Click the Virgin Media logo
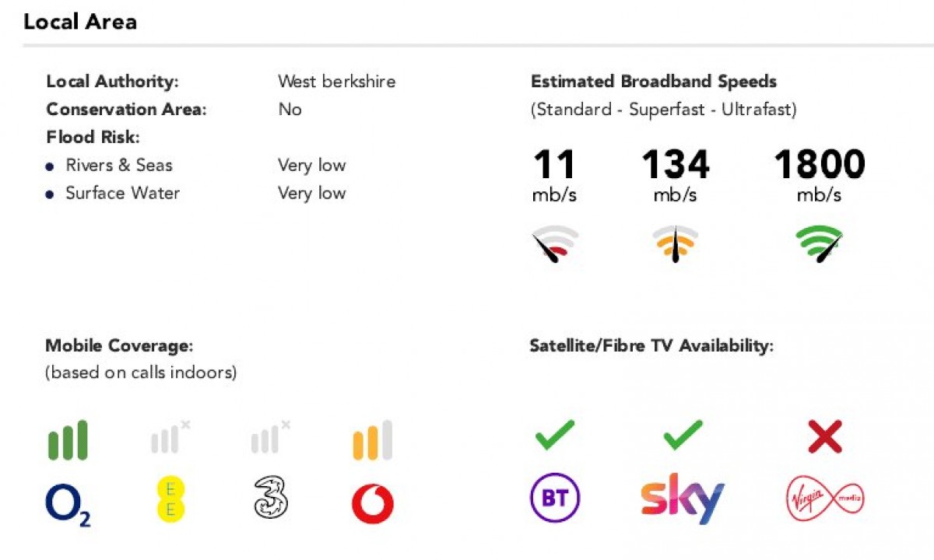Viewport: 934px width, 560px height. pyautogui.click(x=825, y=497)
